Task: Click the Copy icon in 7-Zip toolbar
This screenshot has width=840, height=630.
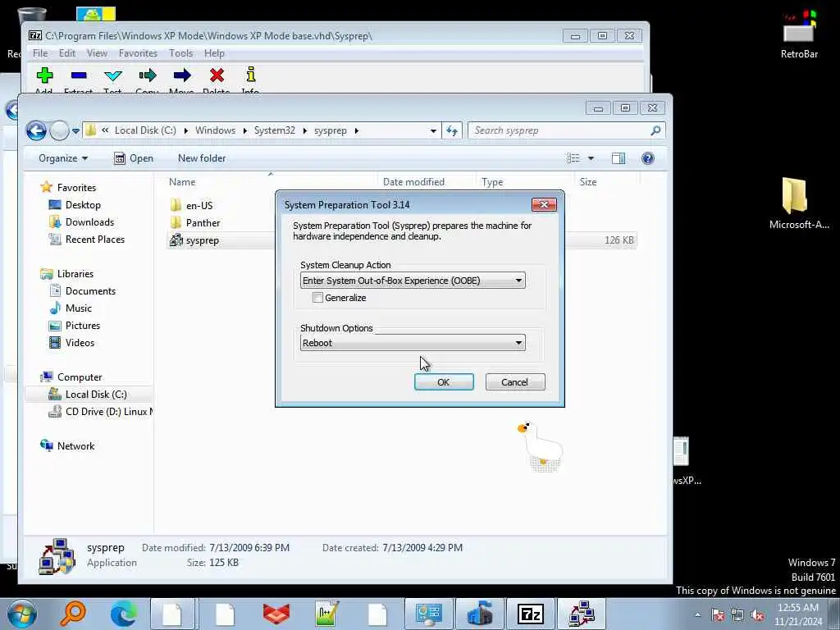Action: tap(148, 75)
